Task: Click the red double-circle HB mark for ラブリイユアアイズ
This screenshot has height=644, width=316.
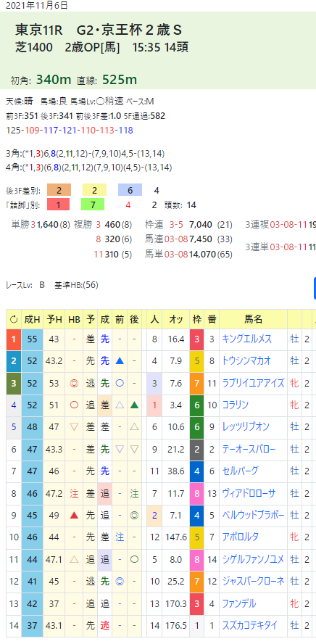Action: (74, 383)
